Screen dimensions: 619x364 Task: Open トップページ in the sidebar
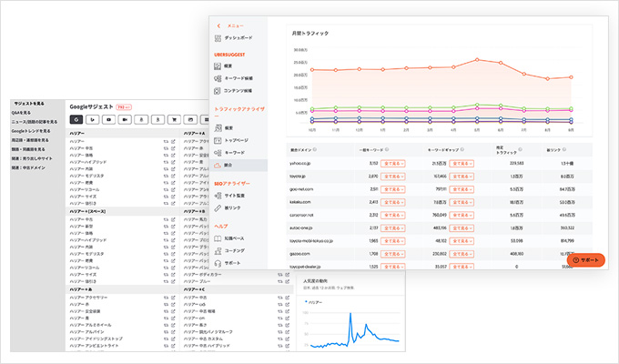[231, 140]
